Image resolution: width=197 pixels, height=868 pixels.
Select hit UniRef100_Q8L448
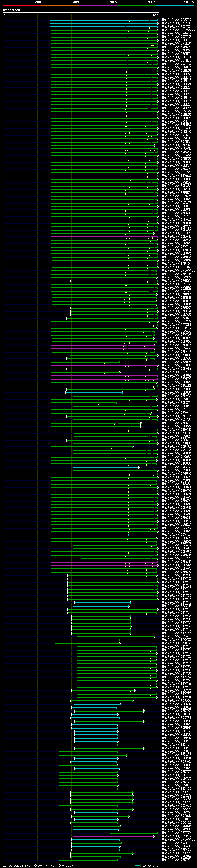pos(177,352)
